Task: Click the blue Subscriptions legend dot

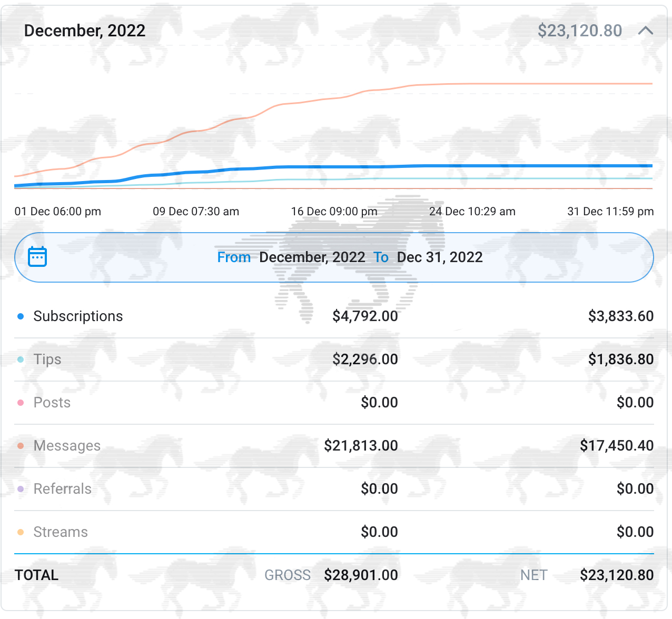Action: [21, 316]
